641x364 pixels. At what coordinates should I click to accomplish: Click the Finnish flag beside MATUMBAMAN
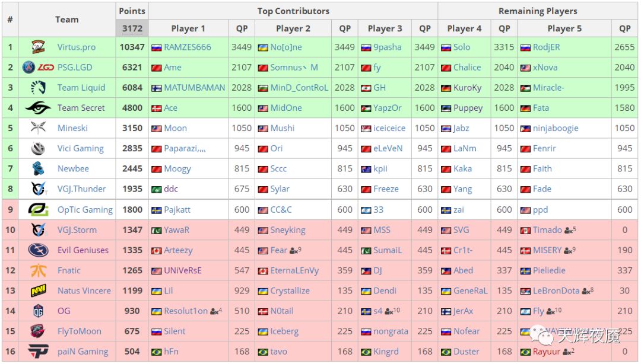(x=156, y=88)
